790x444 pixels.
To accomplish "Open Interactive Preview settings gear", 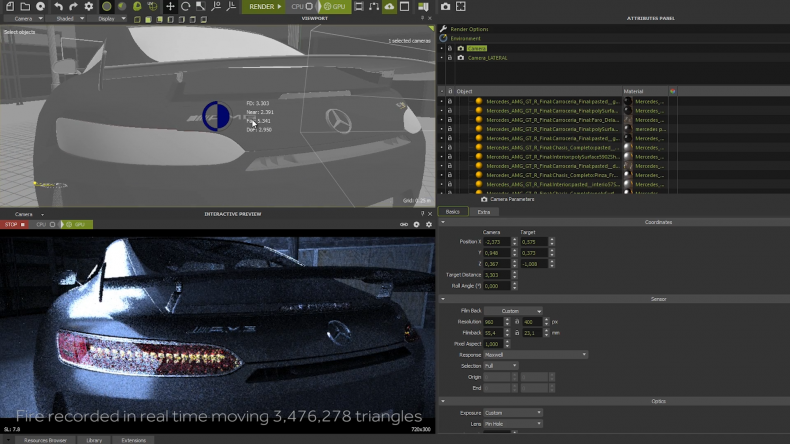I will pos(429,224).
